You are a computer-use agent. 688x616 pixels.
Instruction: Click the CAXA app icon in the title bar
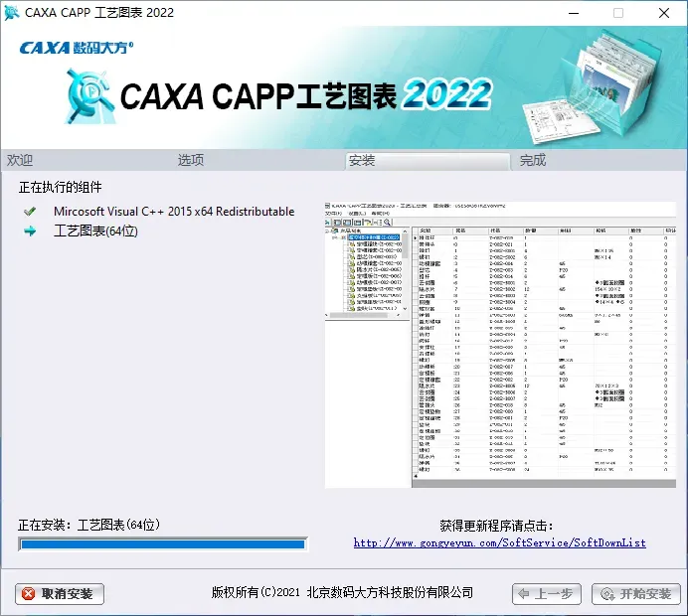click(11, 13)
